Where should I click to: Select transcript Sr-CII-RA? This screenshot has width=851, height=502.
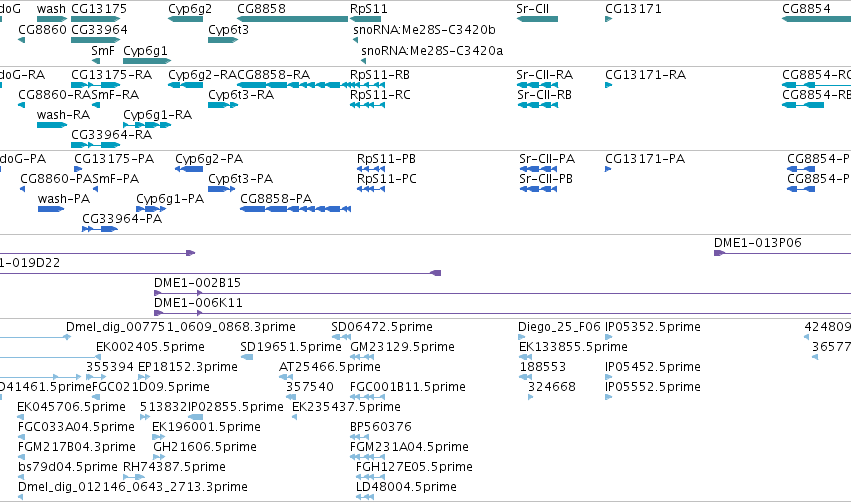(x=545, y=74)
